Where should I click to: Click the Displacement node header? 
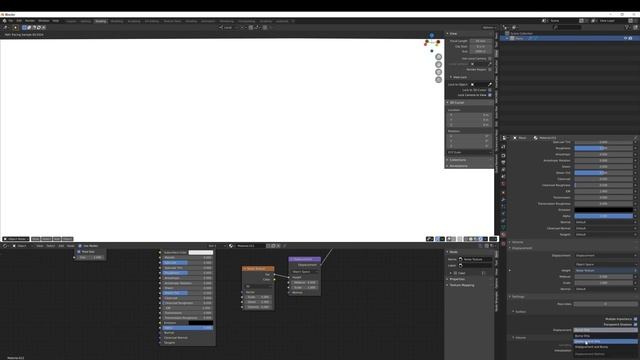tap(304, 259)
